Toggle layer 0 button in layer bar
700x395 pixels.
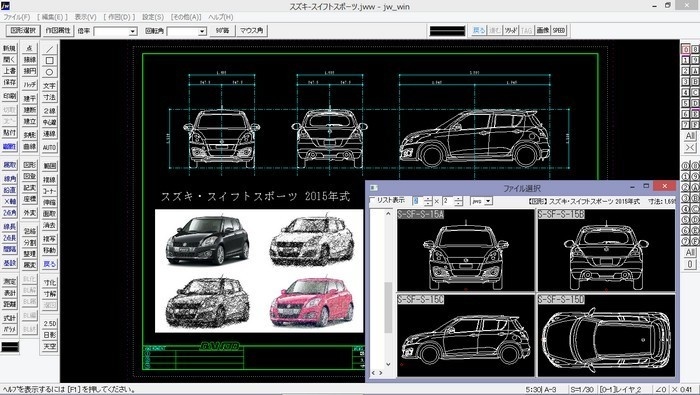click(x=685, y=49)
